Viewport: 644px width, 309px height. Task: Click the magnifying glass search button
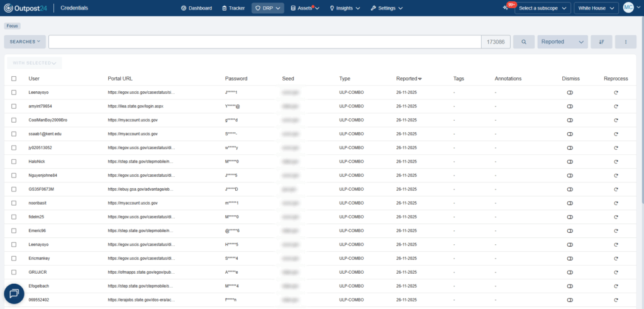click(x=523, y=42)
